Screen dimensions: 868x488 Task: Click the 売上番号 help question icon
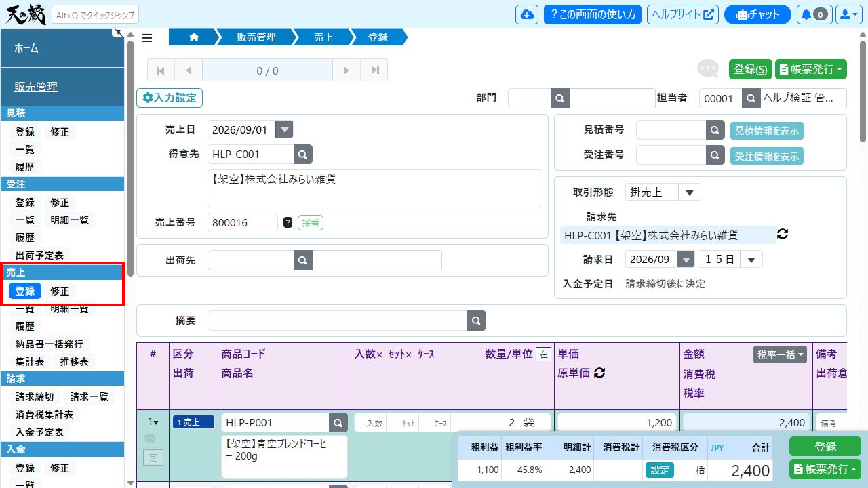coord(288,222)
